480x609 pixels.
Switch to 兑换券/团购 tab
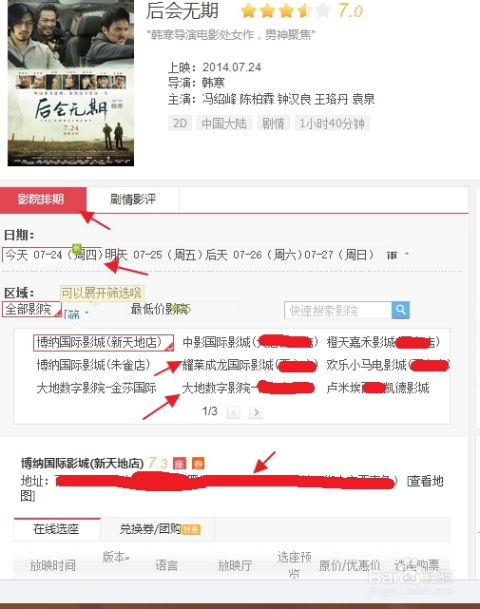click(157, 529)
